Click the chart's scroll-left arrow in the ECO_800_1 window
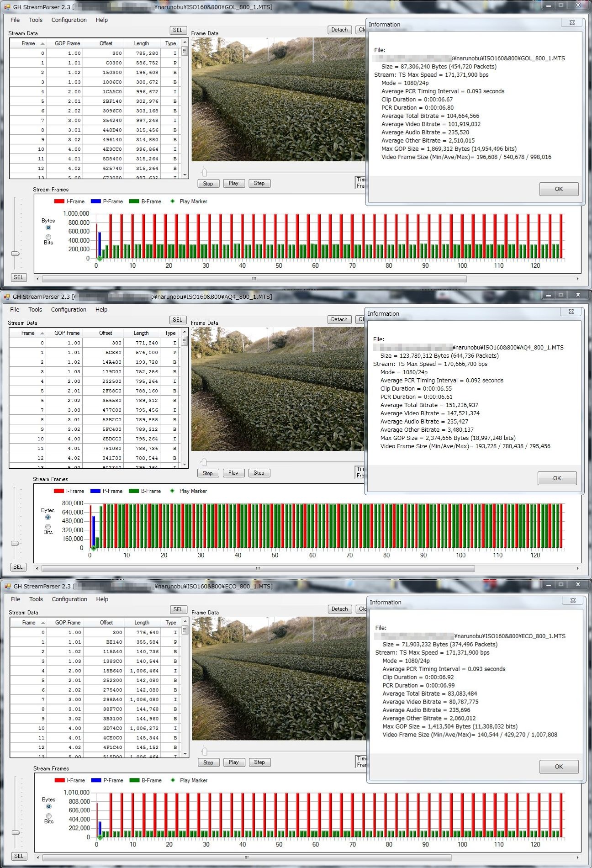Viewport: 592px width, 868px height. [x=37, y=857]
